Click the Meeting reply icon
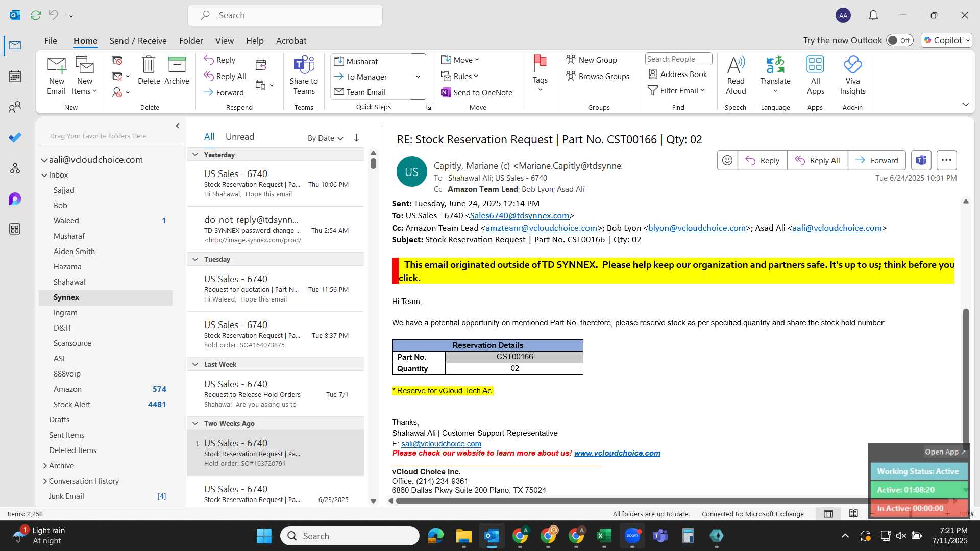Screen dimensions: 980x551 pyautogui.click(x=261, y=65)
